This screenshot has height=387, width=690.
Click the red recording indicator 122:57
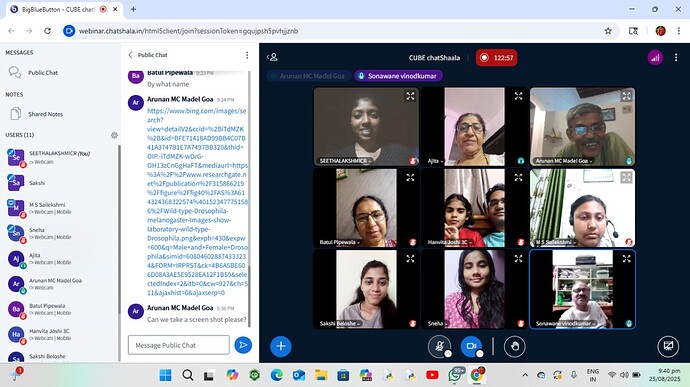(496, 58)
